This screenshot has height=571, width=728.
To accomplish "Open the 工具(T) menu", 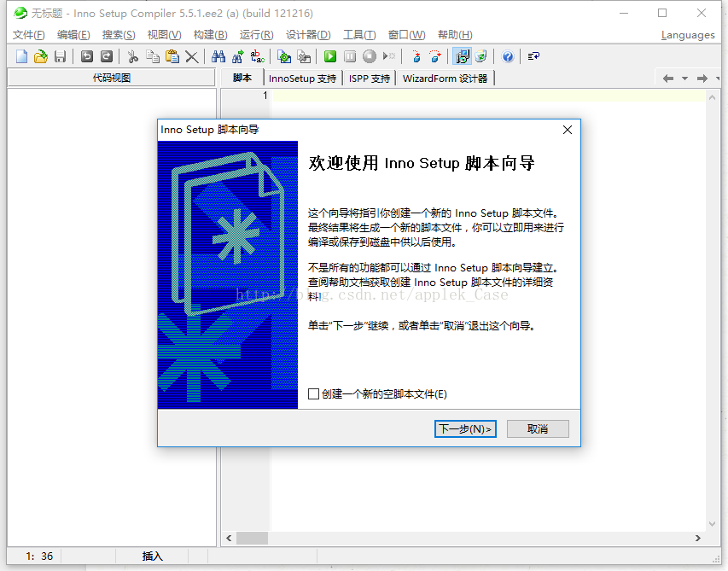I will click(359, 35).
